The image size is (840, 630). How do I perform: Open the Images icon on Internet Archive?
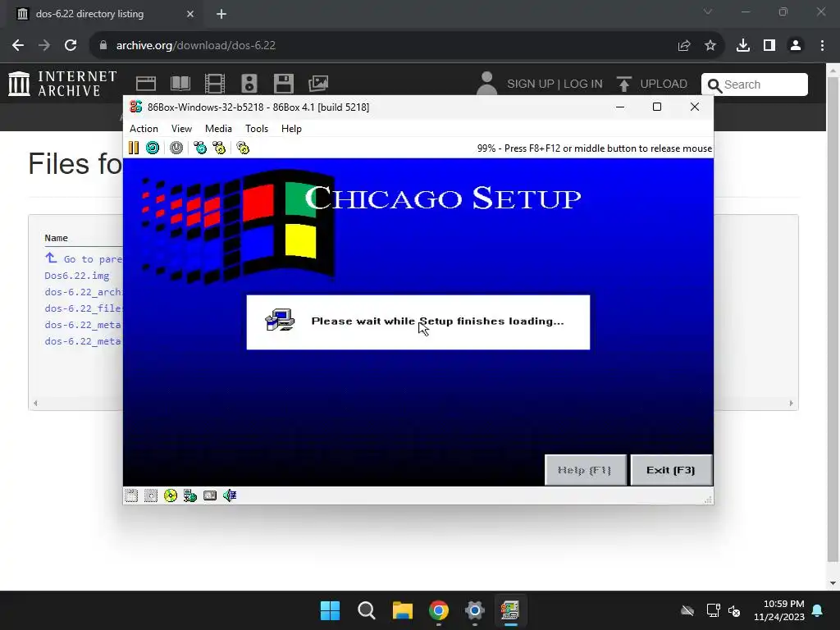pyautogui.click(x=318, y=84)
